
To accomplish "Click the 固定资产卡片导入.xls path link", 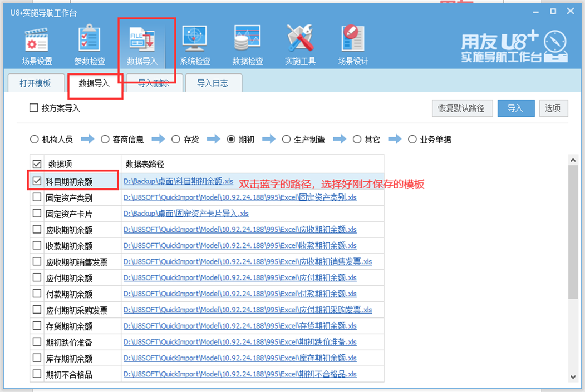I will click(186, 214).
